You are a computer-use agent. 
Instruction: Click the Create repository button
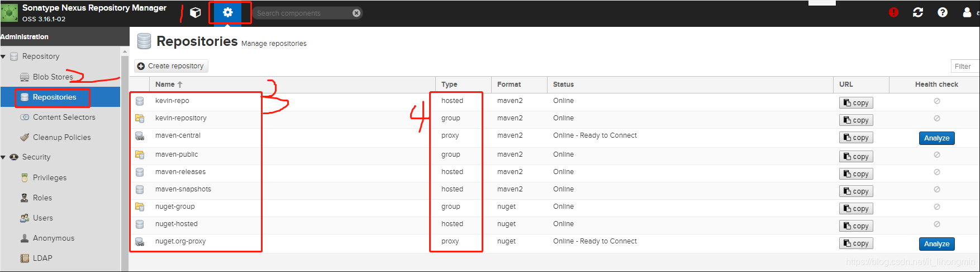(x=171, y=66)
